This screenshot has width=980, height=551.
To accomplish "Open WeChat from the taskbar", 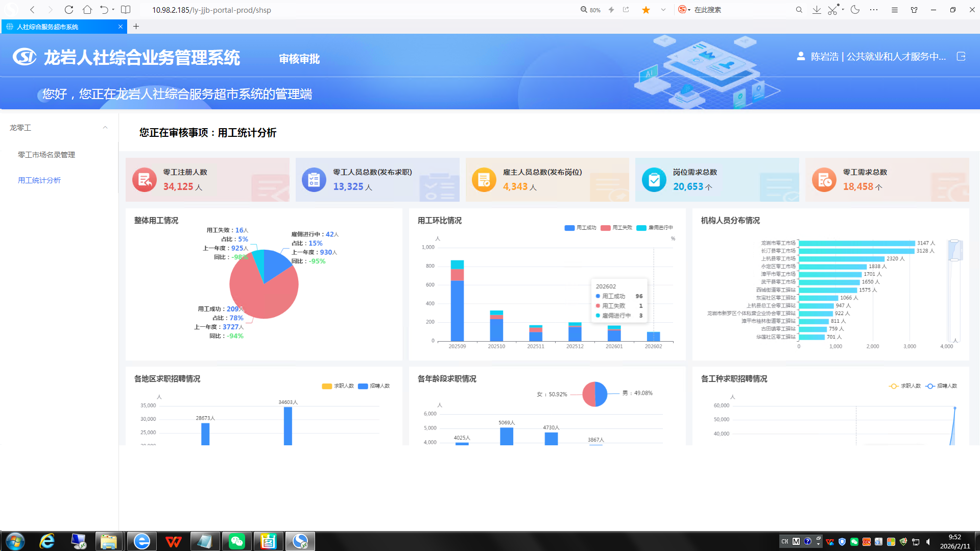I will [237, 541].
